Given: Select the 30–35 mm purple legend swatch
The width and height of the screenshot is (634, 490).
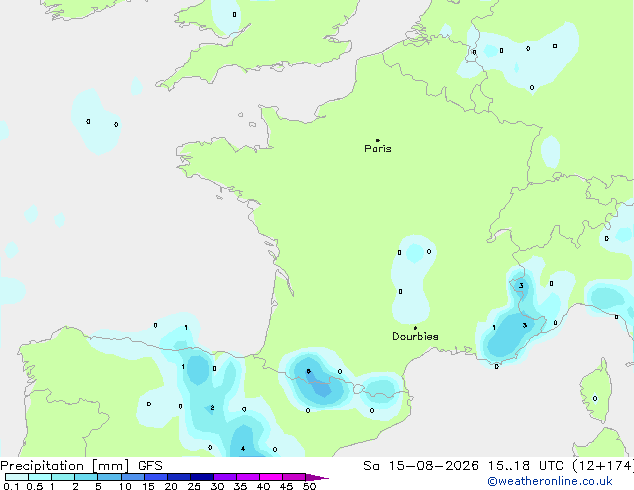Looking at the screenshot, I should [225, 477].
